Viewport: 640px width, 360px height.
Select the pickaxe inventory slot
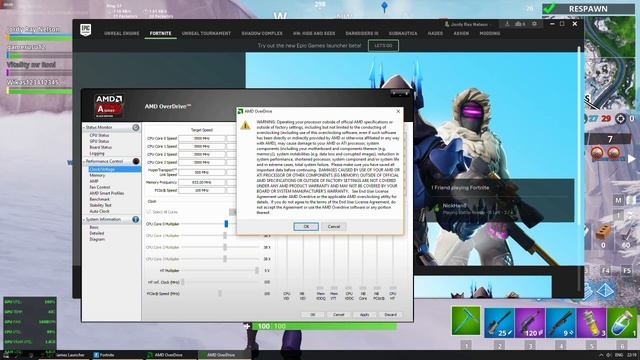[x=466, y=322]
